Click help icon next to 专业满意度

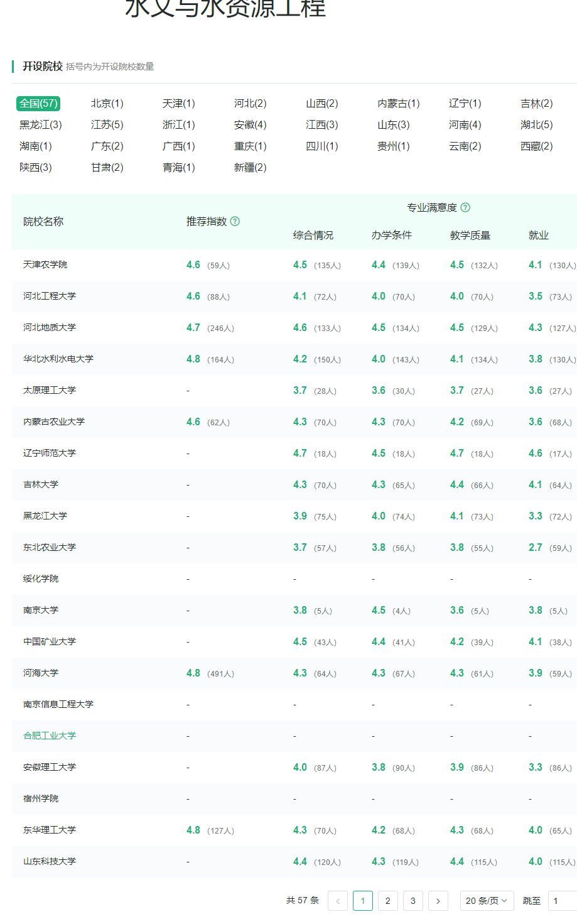pyautogui.click(x=465, y=207)
